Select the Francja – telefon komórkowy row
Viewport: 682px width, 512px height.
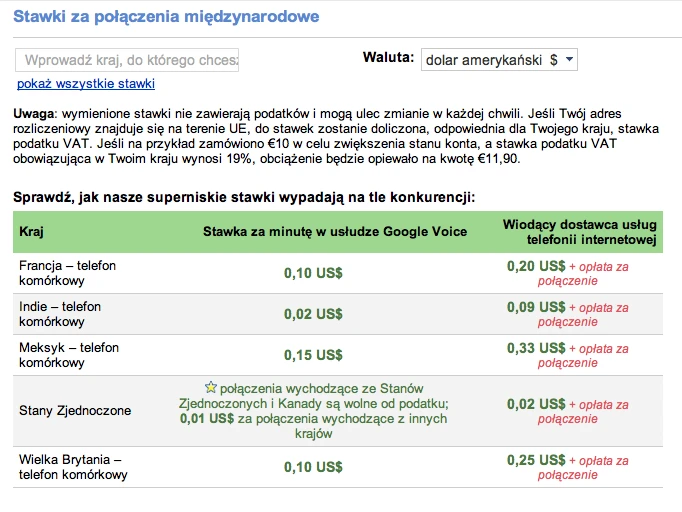[x=338, y=273]
